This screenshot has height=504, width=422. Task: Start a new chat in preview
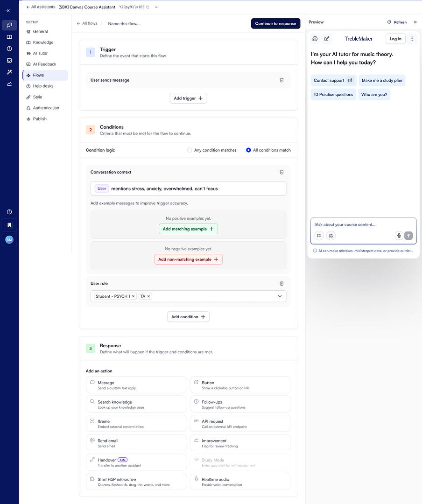click(327, 39)
